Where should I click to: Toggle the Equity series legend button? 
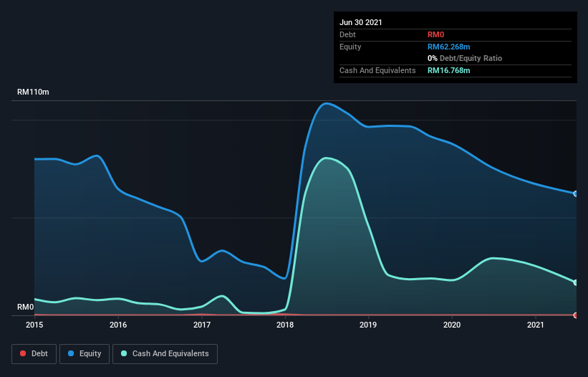click(x=85, y=354)
